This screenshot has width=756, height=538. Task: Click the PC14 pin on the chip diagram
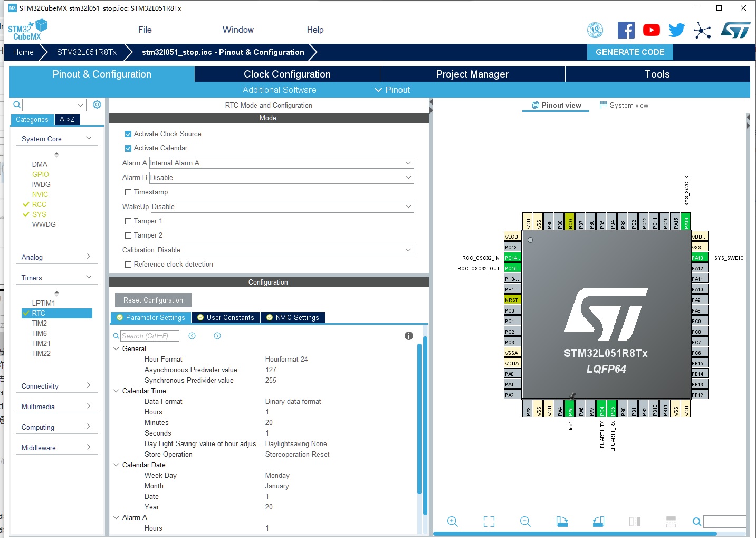(511, 258)
